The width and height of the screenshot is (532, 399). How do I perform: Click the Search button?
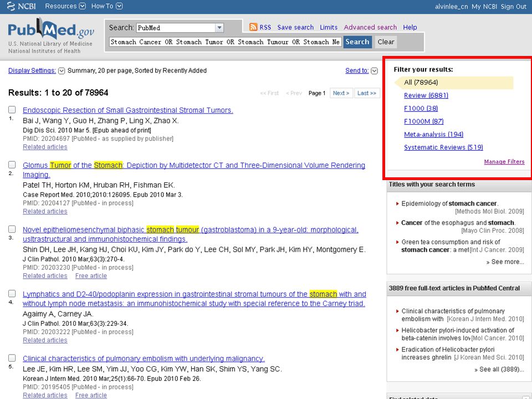(357, 42)
